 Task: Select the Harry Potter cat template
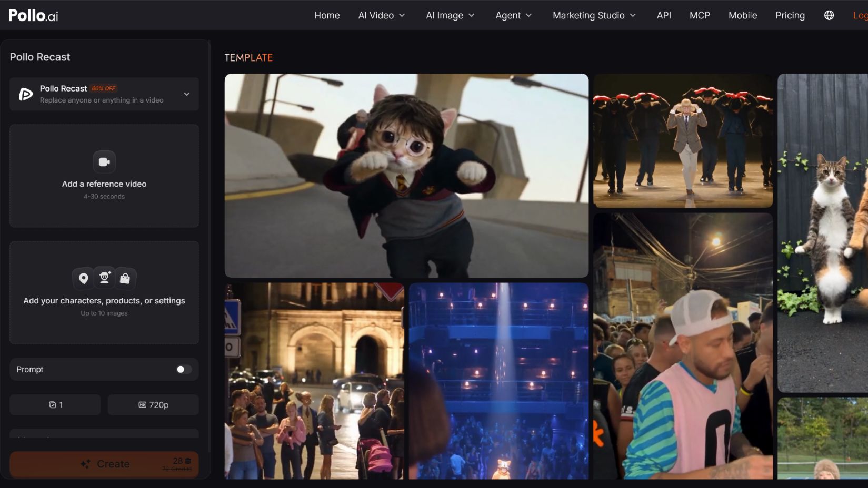point(406,176)
